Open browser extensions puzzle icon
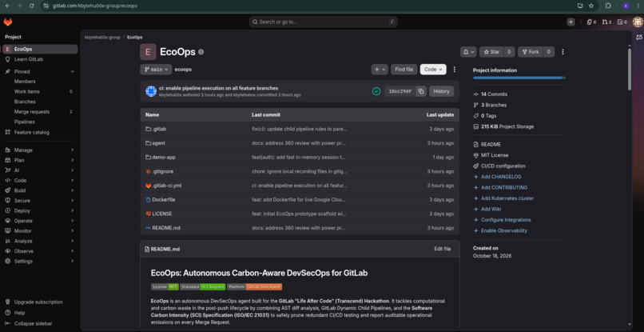The height and width of the screenshot is (332, 644). pos(609,6)
